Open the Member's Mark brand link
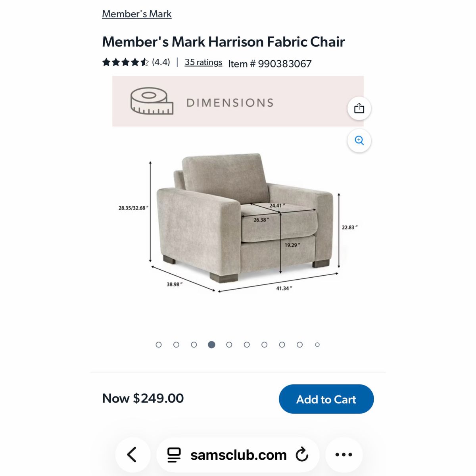The width and height of the screenshot is (476, 476). coord(136,14)
